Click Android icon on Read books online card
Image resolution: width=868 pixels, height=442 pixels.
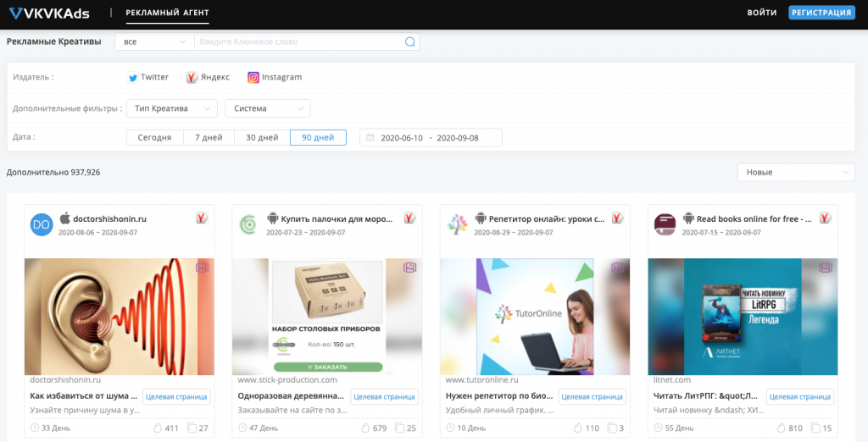688,218
